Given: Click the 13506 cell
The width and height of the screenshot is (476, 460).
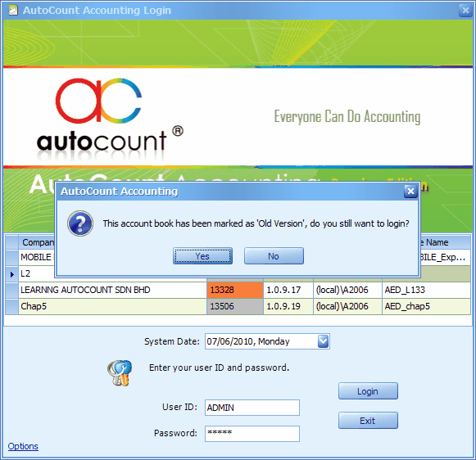Looking at the screenshot, I should tap(235, 307).
